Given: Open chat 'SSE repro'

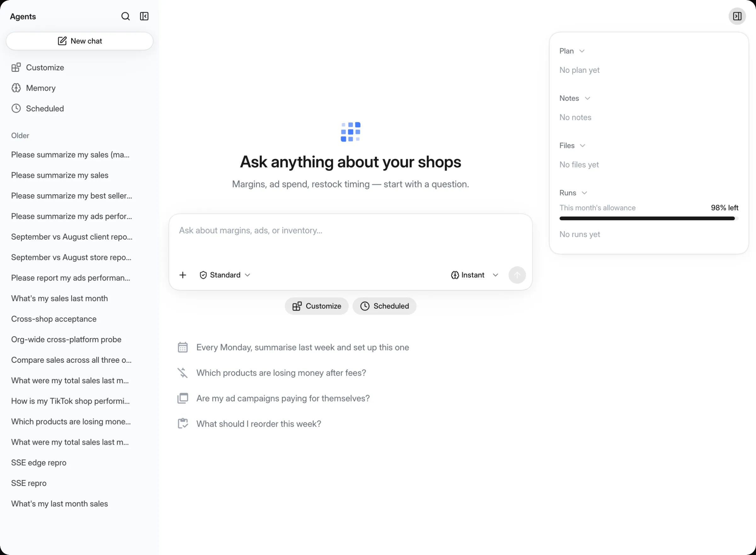Looking at the screenshot, I should tap(80, 483).
